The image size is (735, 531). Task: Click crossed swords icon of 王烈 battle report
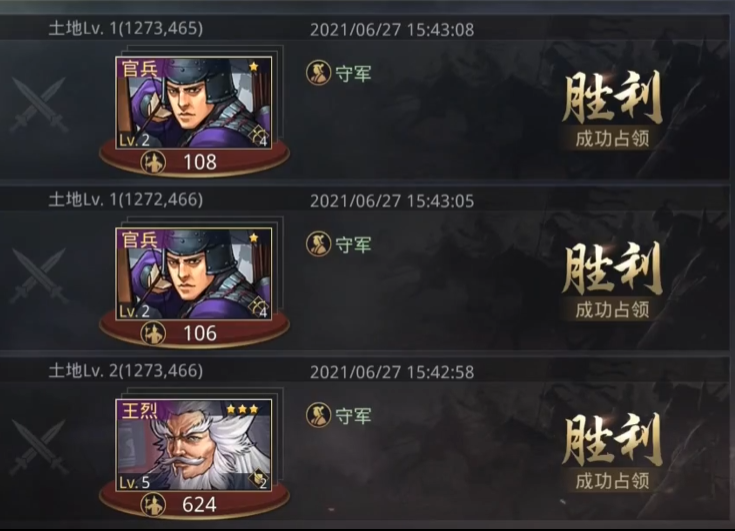[x=38, y=447]
